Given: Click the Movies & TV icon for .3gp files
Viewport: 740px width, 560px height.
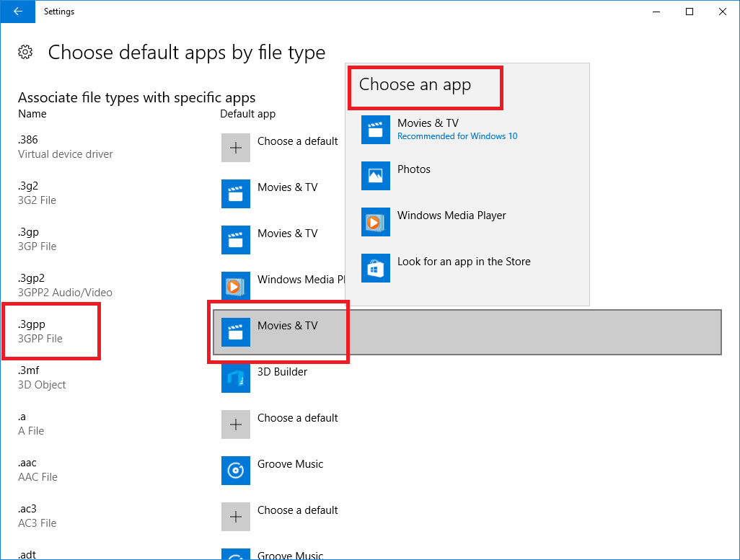Looking at the screenshot, I should (x=235, y=240).
